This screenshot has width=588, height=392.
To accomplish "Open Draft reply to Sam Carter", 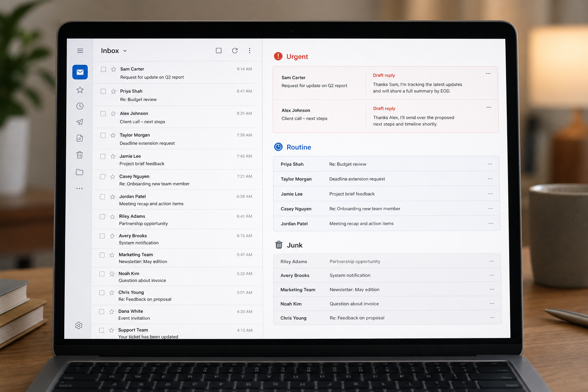I will point(384,75).
